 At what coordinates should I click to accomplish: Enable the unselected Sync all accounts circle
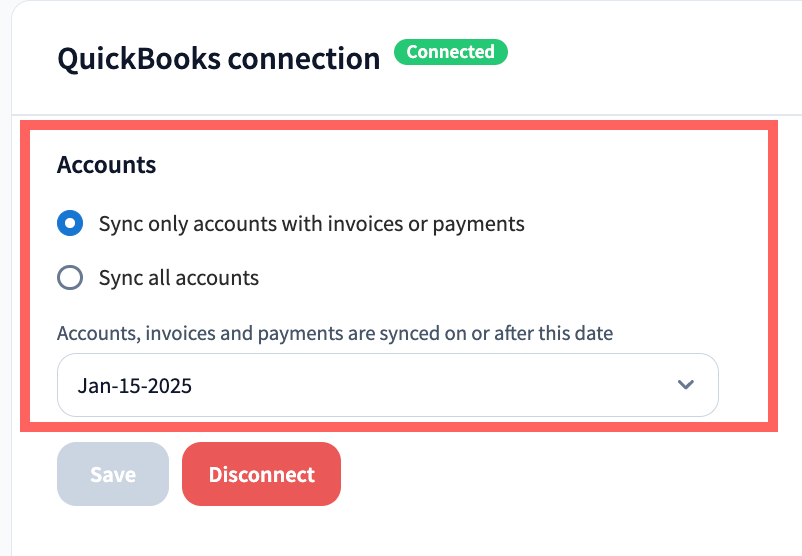point(70,278)
